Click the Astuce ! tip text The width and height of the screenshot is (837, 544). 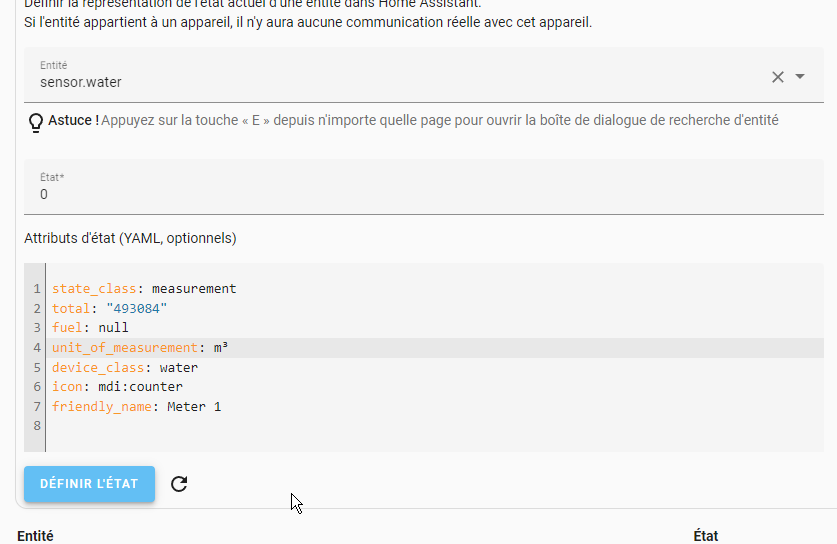click(413, 120)
